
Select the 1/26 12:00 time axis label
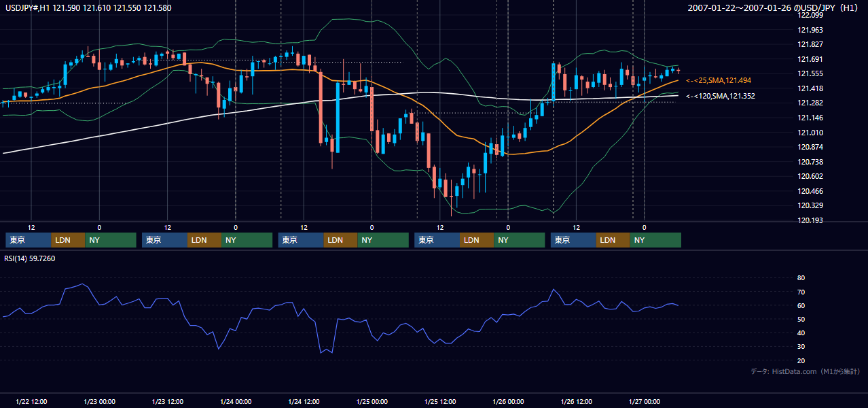tap(577, 401)
